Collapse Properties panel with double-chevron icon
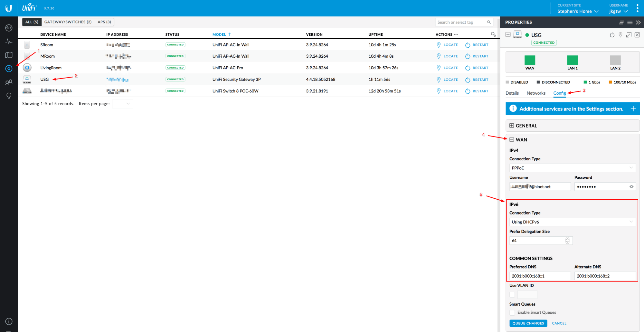This screenshot has width=644, height=332. click(638, 22)
